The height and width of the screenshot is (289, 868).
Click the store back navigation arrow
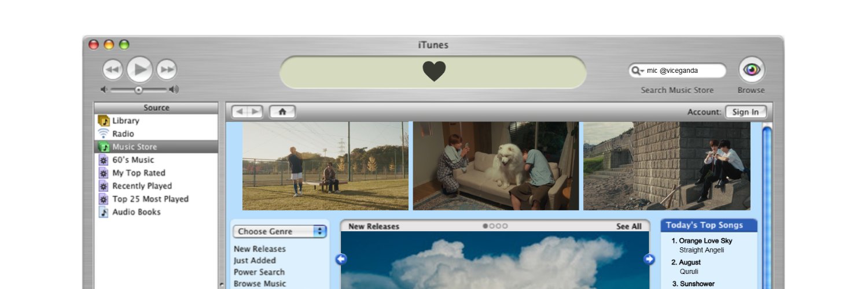[240, 112]
